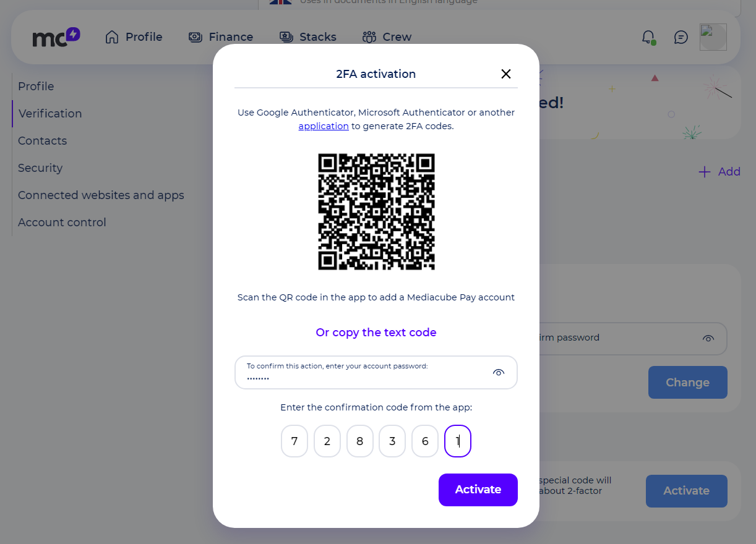Open the Stacks navigation tab
This screenshot has height=544, width=756.
(307, 37)
